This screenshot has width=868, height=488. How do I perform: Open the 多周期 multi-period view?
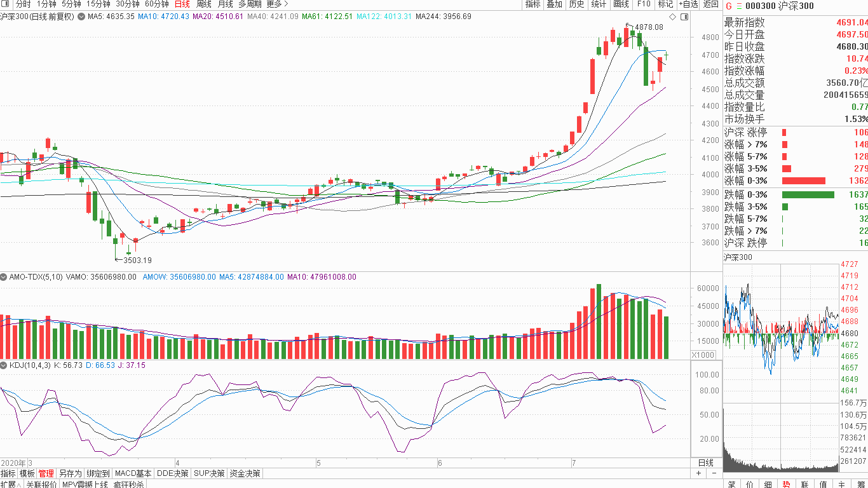250,4
